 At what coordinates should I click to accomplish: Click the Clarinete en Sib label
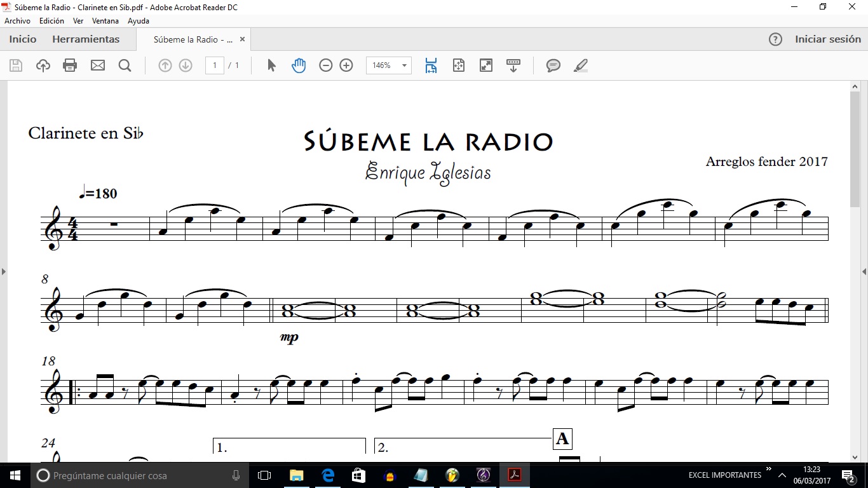tap(86, 133)
